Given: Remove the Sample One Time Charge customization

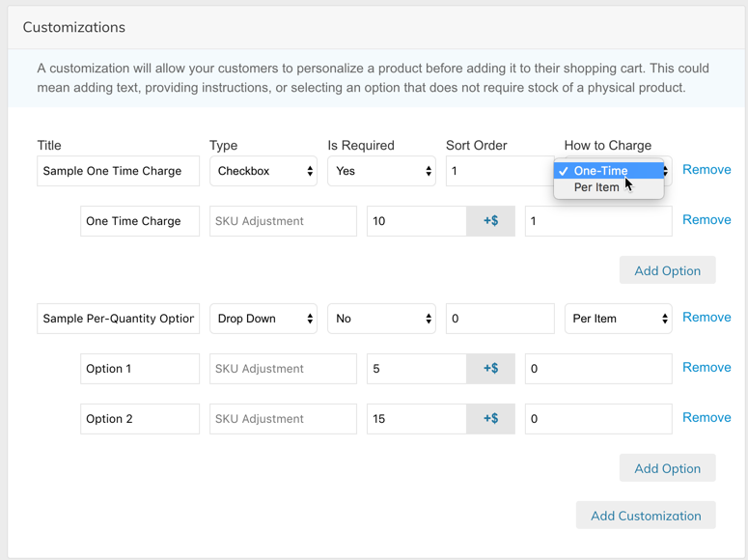Looking at the screenshot, I should (x=706, y=170).
